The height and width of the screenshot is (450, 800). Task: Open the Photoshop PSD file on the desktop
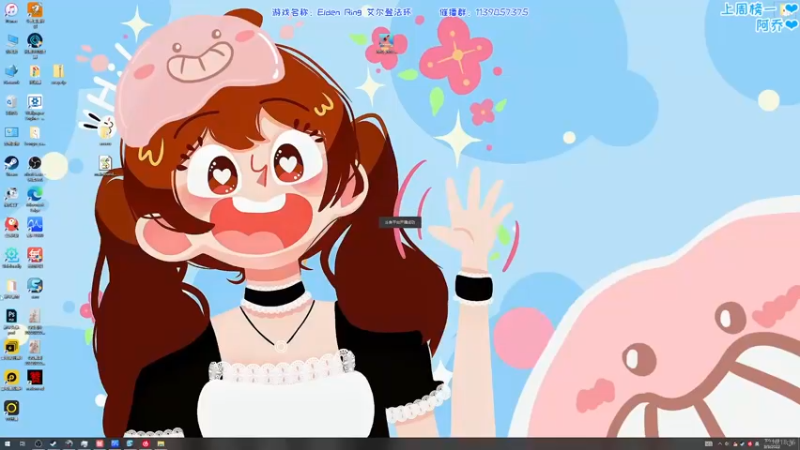tap(11, 316)
